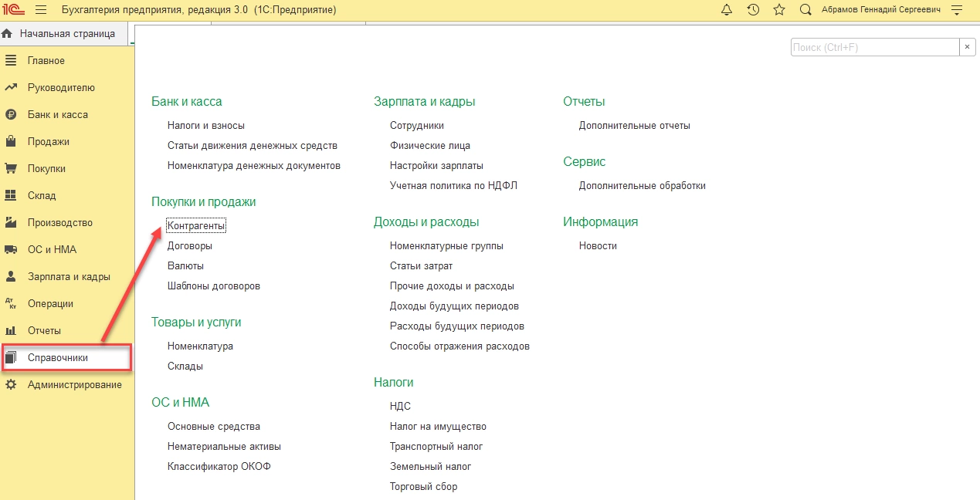This screenshot has height=500, width=980.
Task: Open the Договоры link
Action: [x=190, y=246]
